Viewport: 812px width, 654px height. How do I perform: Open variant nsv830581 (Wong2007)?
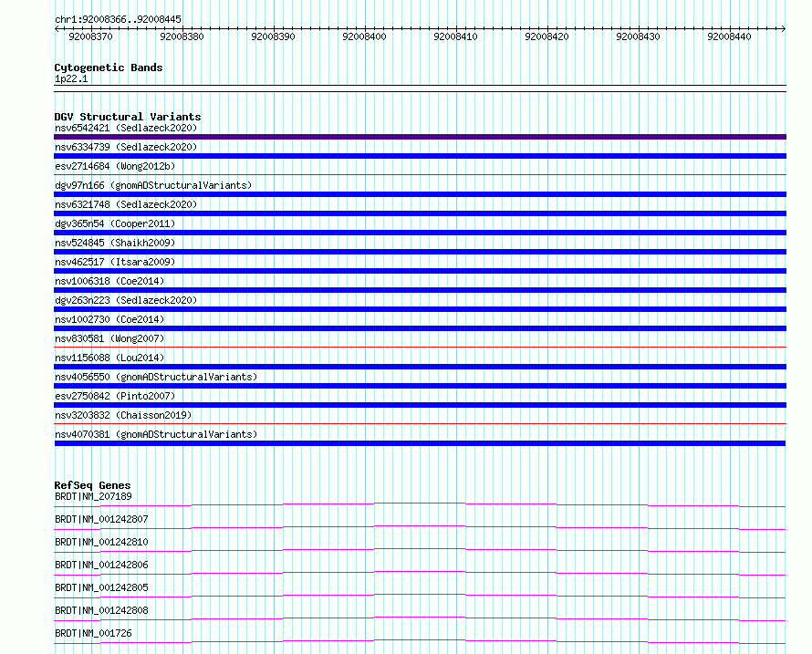point(109,338)
